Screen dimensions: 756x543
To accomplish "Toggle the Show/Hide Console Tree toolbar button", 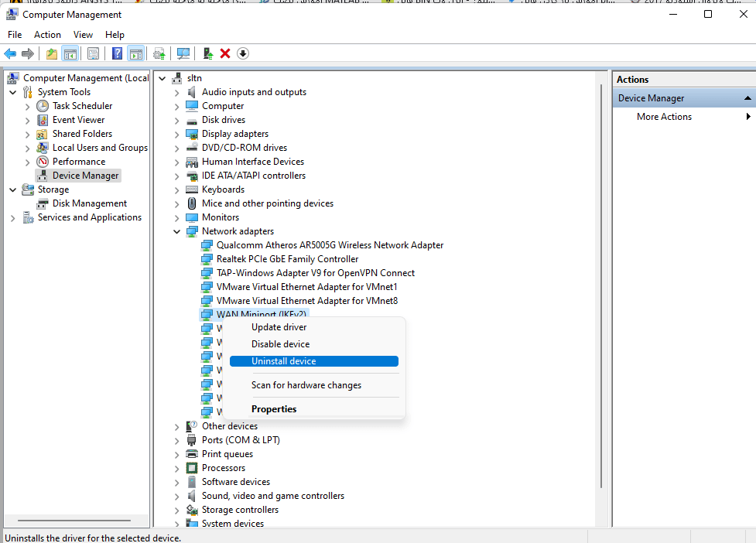I will point(70,53).
